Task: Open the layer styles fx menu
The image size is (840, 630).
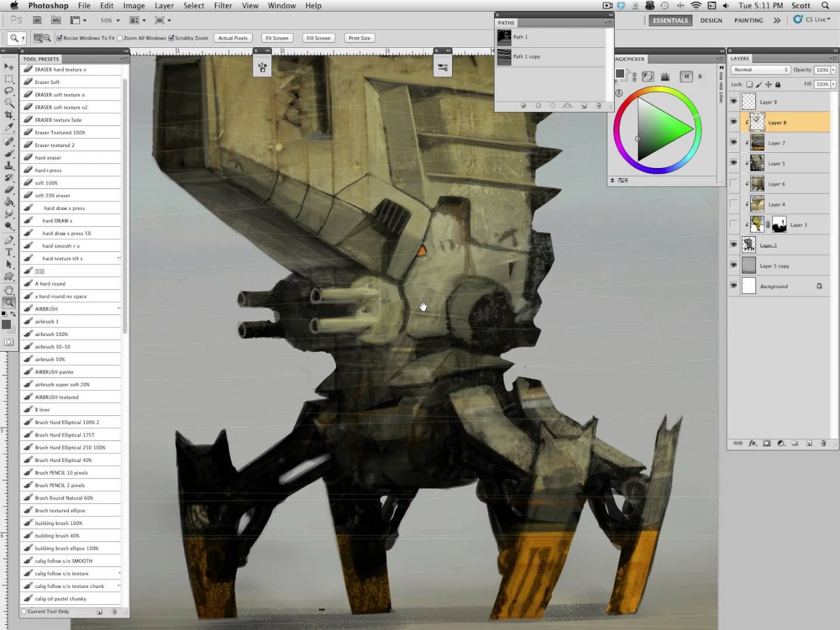Action: 752,443
